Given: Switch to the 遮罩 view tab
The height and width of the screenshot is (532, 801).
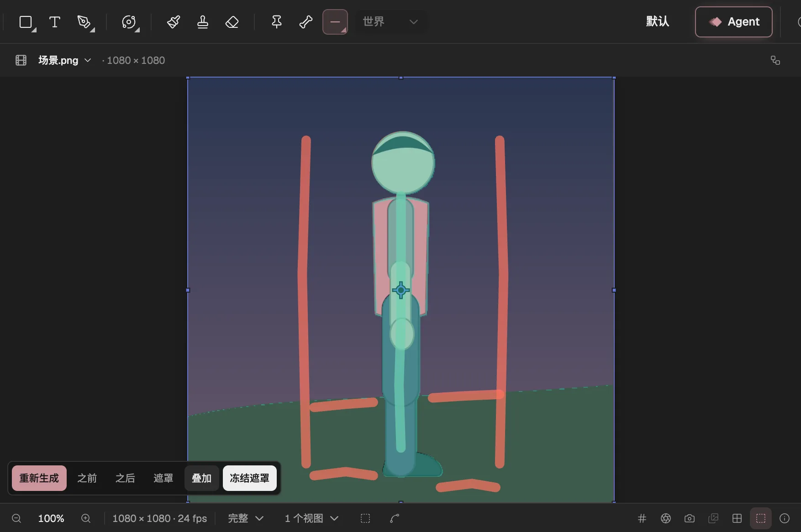Looking at the screenshot, I should 163,478.
